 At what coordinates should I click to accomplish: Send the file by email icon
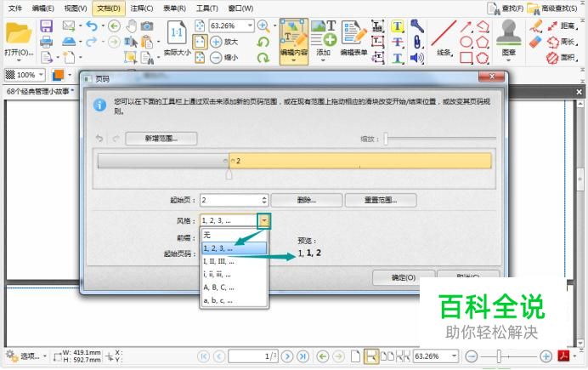point(69,26)
